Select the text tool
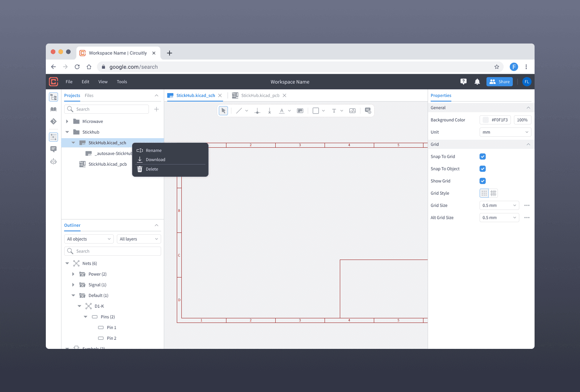The width and height of the screenshot is (580, 392). coord(334,111)
